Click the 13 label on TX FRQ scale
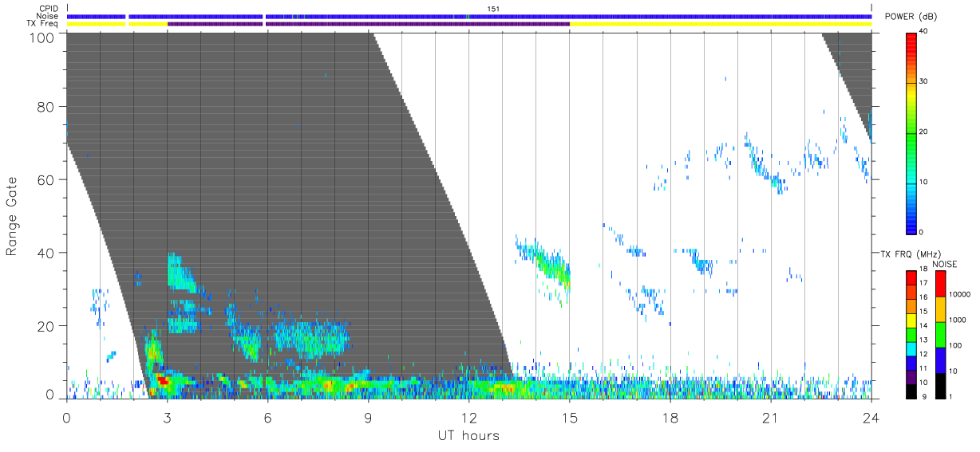The width and height of the screenshot is (980, 452). [x=924, y=340]
